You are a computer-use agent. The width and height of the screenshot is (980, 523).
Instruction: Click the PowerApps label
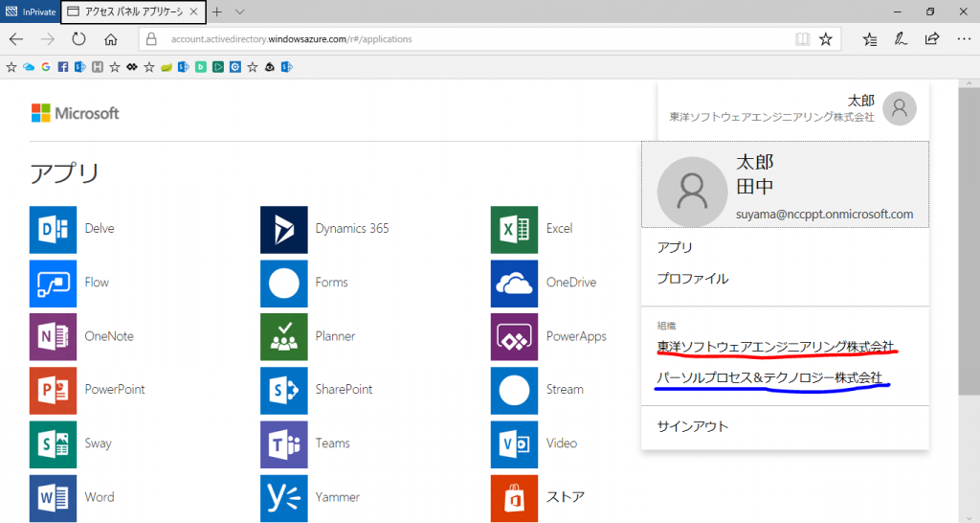point(576,336)
